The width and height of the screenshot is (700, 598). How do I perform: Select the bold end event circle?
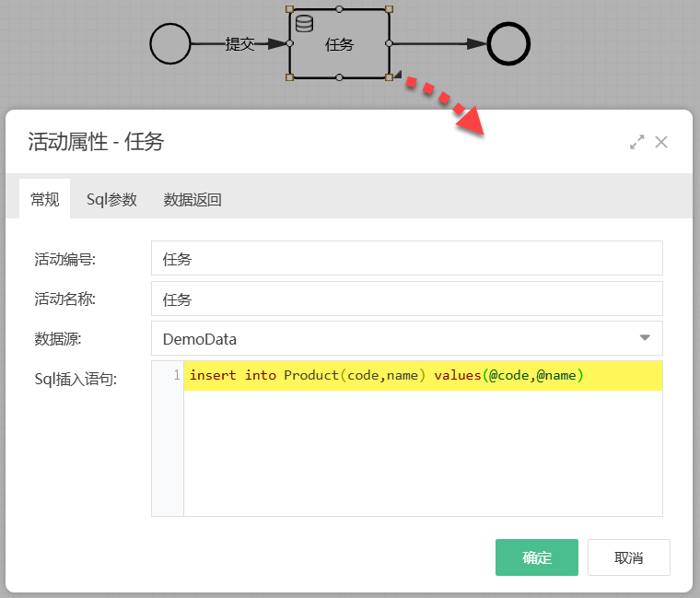tap(508, 43)
